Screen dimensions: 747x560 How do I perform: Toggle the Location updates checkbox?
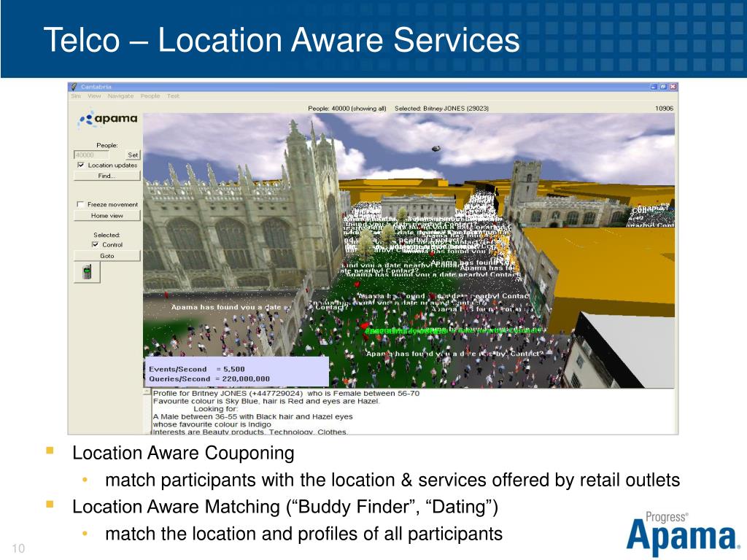click(80, 166)
